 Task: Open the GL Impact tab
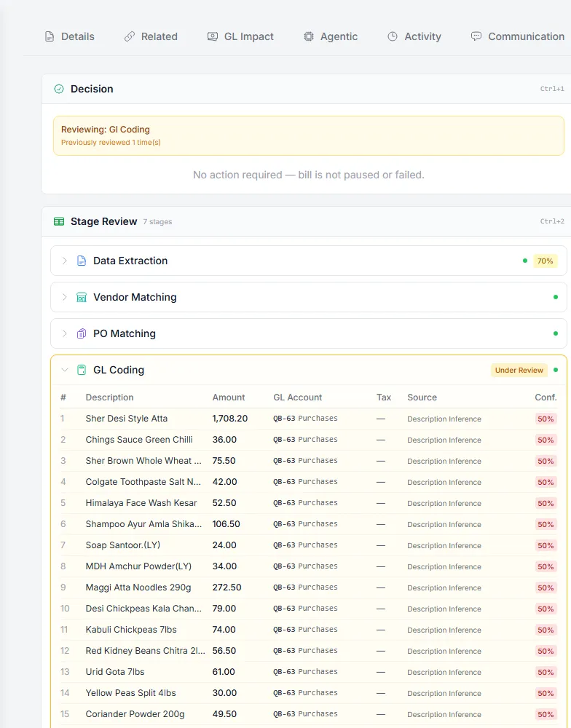click(x=240, y=36)
